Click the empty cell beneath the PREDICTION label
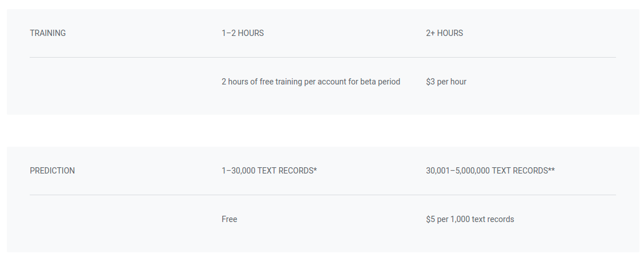Image resolution: width=644 pixels, height=258 pixels. [x=114, y=219]
